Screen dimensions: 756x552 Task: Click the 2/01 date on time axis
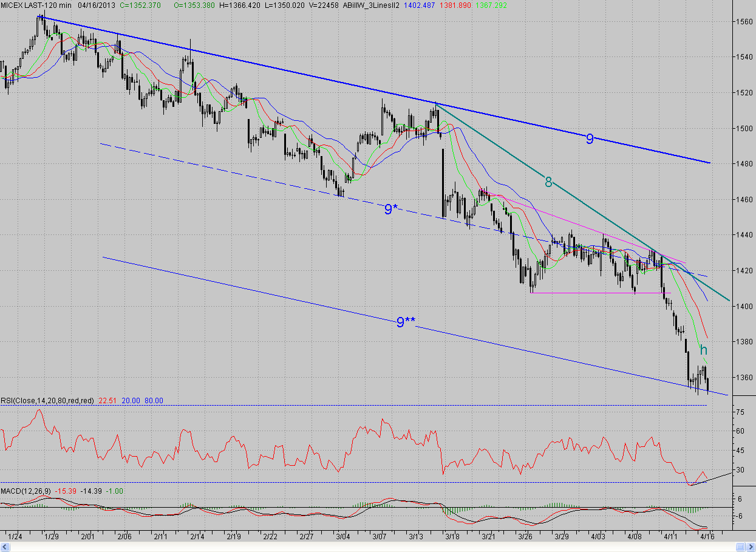pos(88,537)
